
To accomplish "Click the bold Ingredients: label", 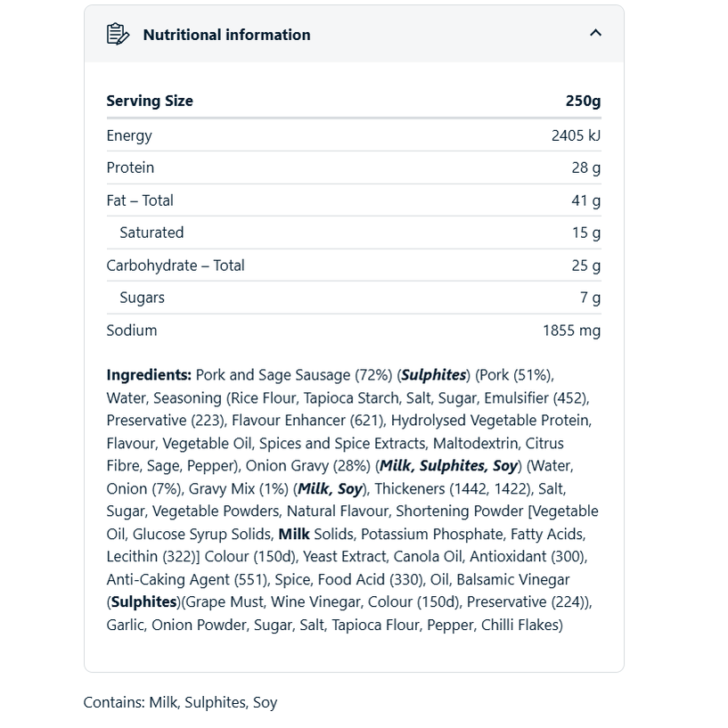I will click(x=149, y=375).
